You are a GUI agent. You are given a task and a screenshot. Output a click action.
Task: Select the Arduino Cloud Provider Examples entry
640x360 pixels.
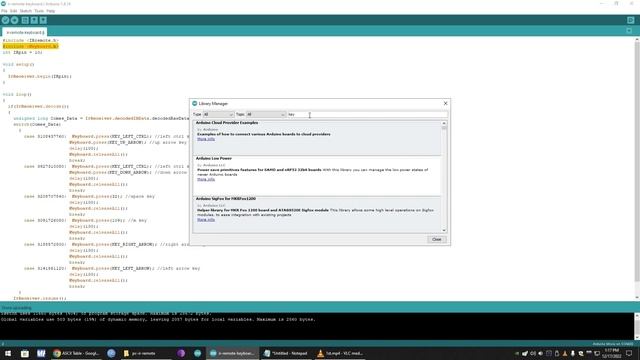pos(317,138)
